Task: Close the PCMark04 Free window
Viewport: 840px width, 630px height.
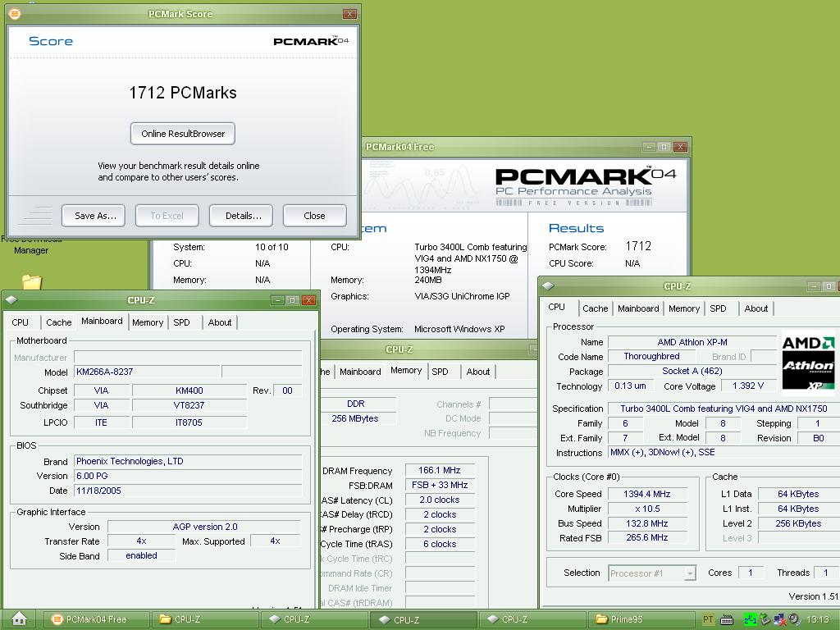Action: pos(680,147)
